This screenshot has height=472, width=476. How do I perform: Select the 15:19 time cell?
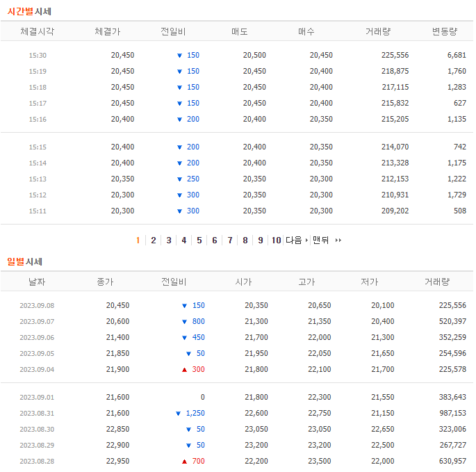tap(38, 71)
